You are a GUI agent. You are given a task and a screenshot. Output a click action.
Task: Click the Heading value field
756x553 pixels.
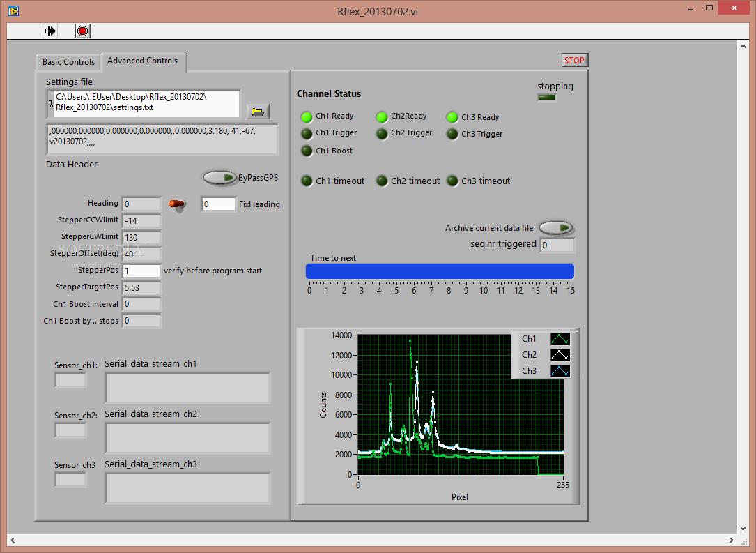click(x=141, y=204)
